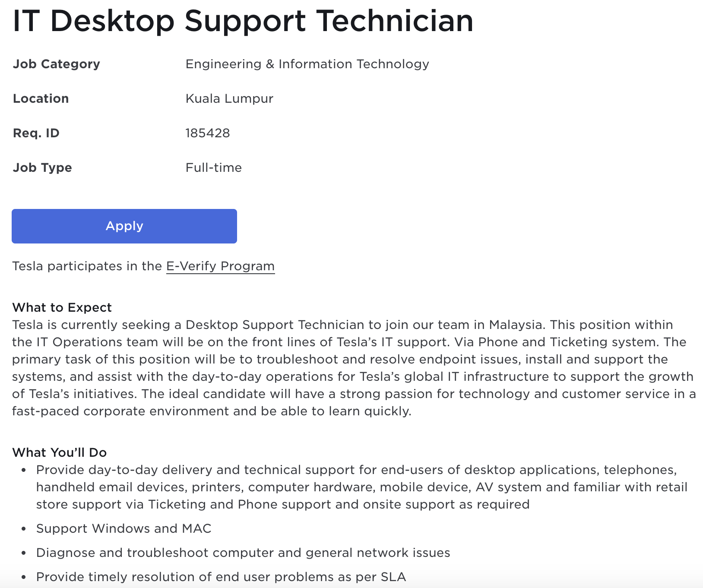
Task: Open the E-Verify Program link
Action: click(220, 266)
